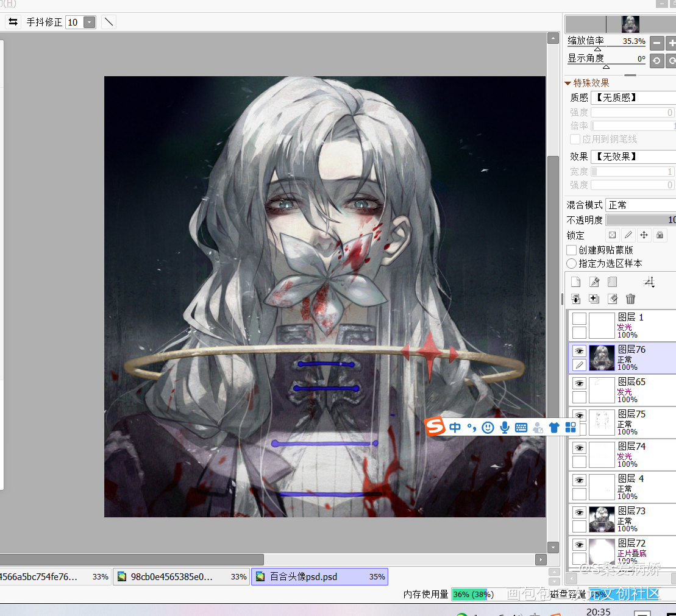Select the 百合头像psd.psd document tab

pos(320,577)
